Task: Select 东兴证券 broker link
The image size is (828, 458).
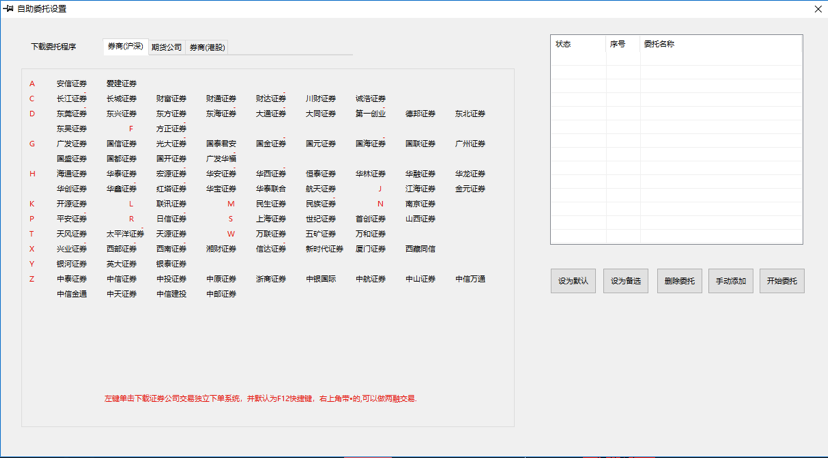Action: point(121,114)
